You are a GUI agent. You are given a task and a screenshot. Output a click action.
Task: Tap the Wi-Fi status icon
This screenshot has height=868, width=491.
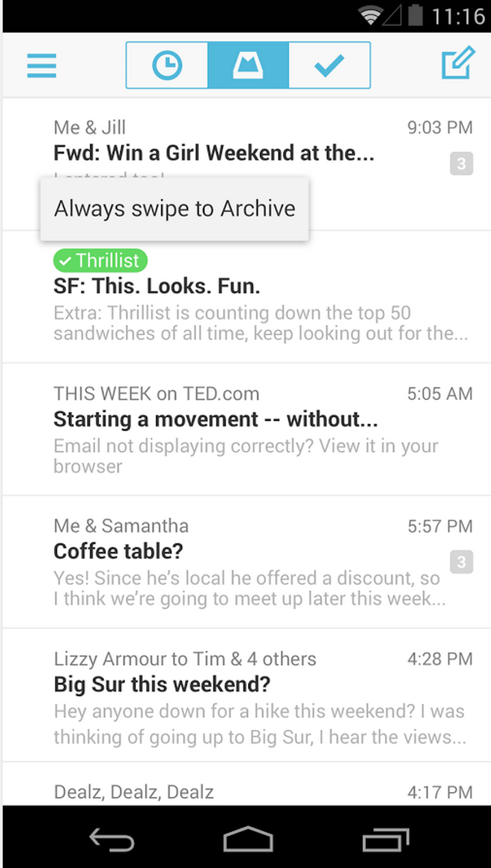click(x=371, y=16)
